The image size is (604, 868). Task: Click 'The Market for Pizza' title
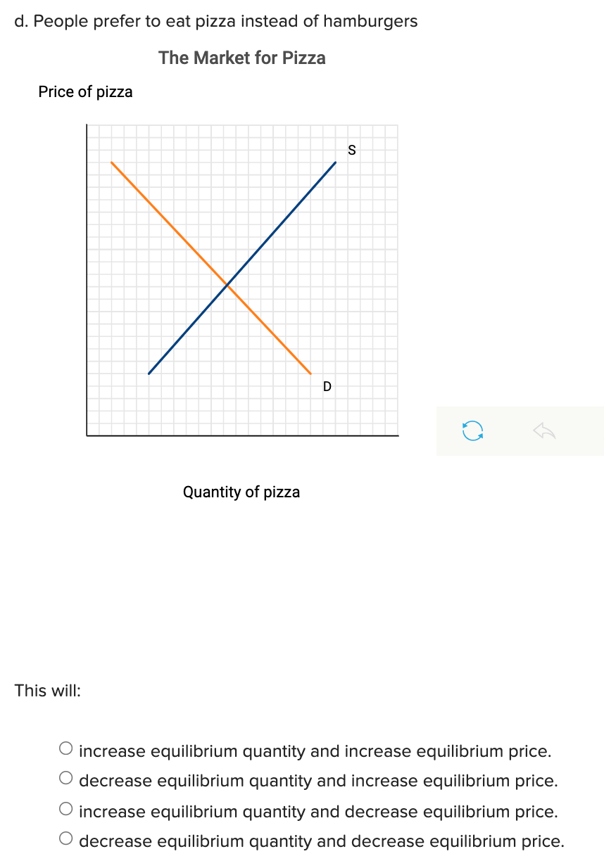pos(241,58)
